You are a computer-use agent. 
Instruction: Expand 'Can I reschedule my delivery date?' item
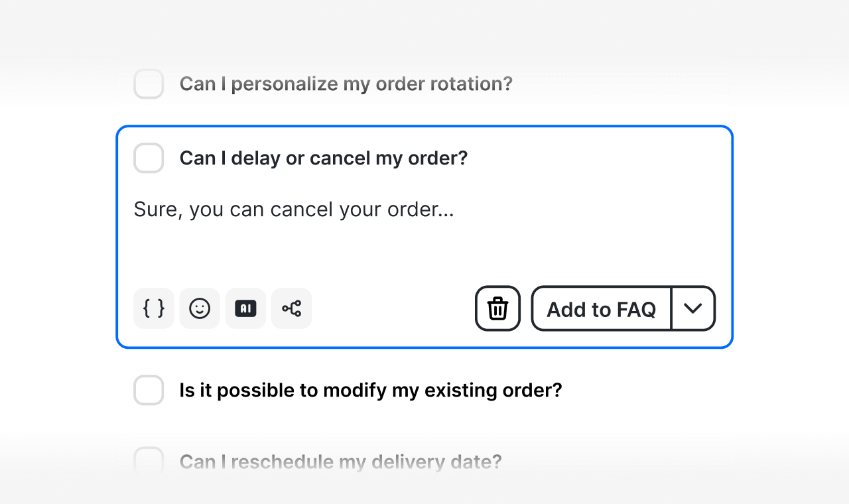pos(340,462)
